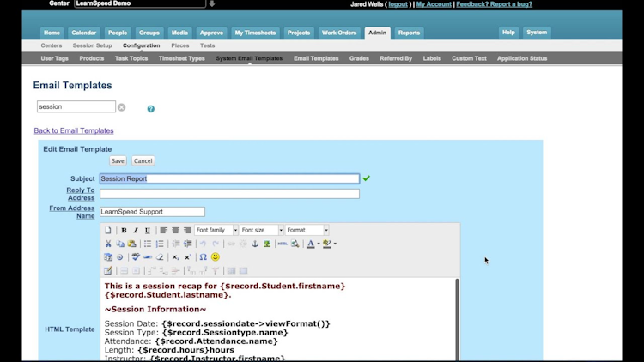Click the logout link

point(398,4)
